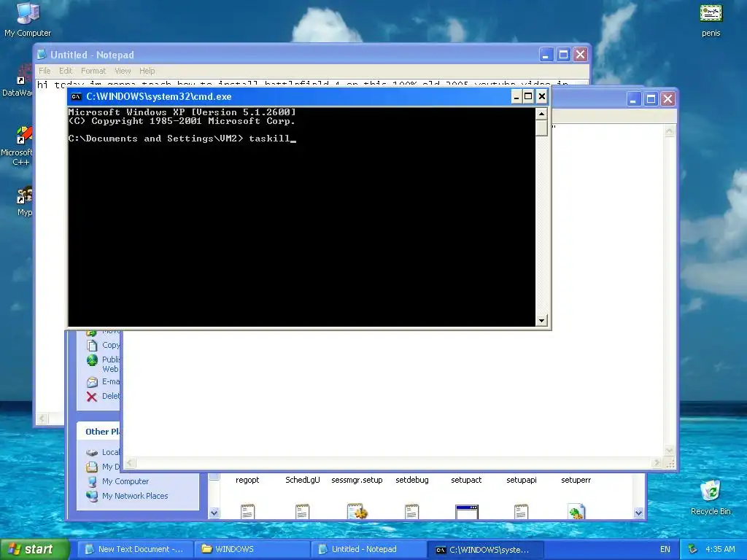The width and height of the screenshot is (747, 560).
Task: Maximize the cmd.exe window
Action: 528,97
